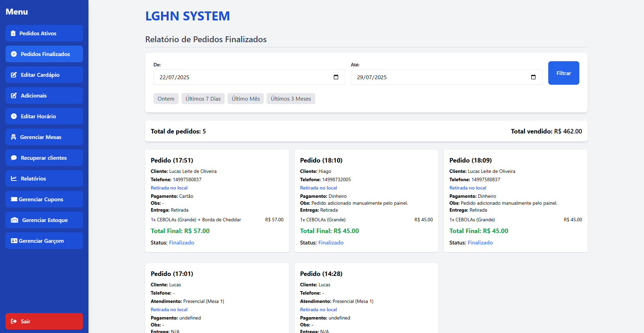The width and height of the screenshot is (644, 333).
Task: Click the checkmark icon beside Pedidos Finalizados
Action: click(x=14, y=54)
